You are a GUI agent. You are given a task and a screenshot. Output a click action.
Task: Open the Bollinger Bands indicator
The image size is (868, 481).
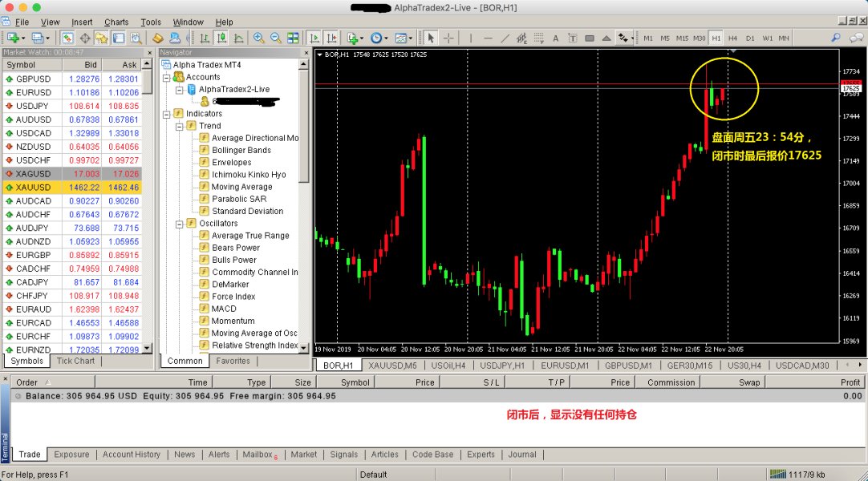(x=241, y=150)
